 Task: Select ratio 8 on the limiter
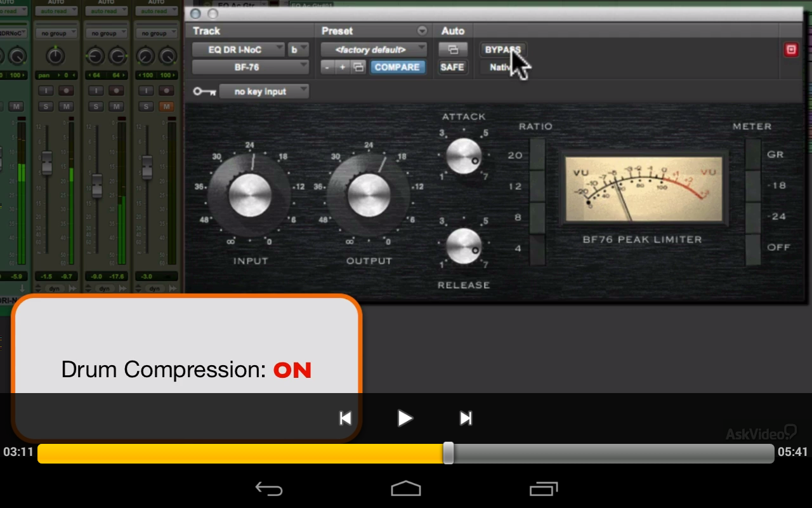coord(537,218)
